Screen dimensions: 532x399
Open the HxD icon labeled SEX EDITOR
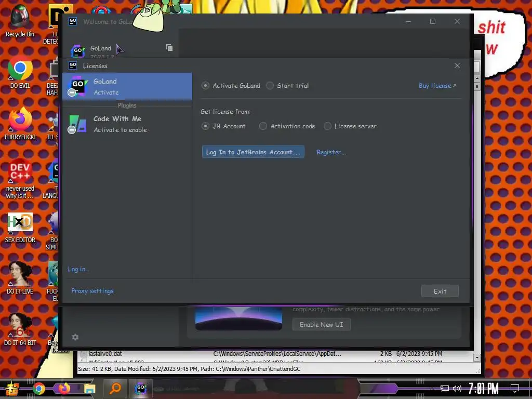coord(20,228)
